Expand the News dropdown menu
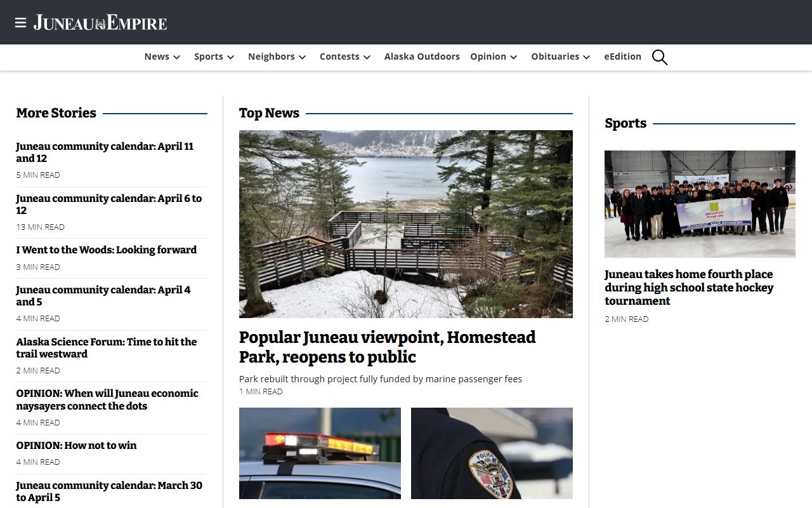 pyautogui.click(x=162, y=57)
